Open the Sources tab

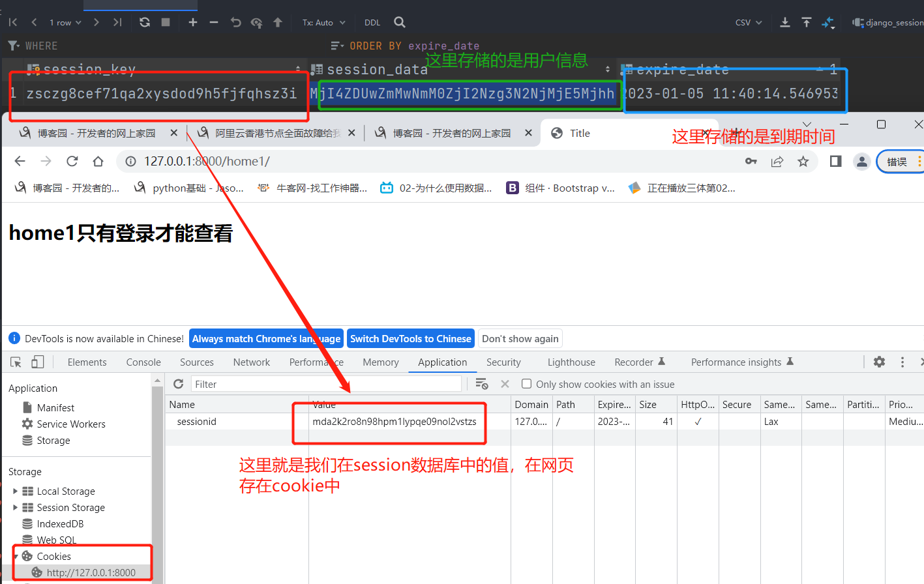196,362
